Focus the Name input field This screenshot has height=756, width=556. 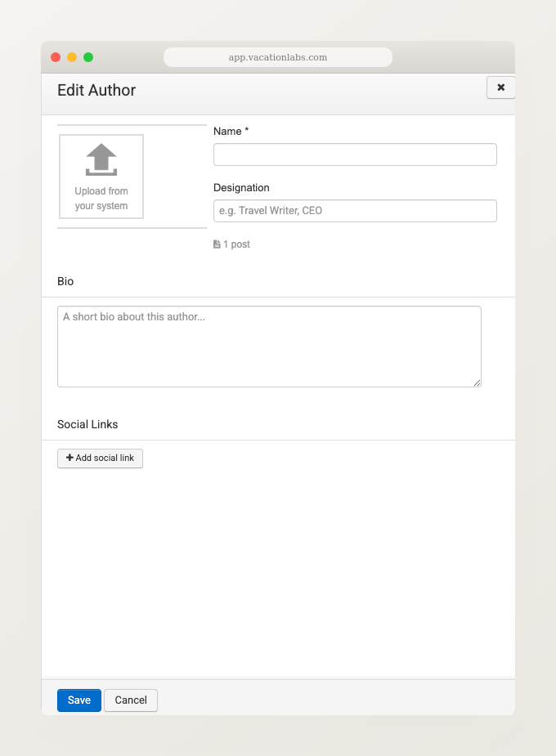[x=355, y=154]
